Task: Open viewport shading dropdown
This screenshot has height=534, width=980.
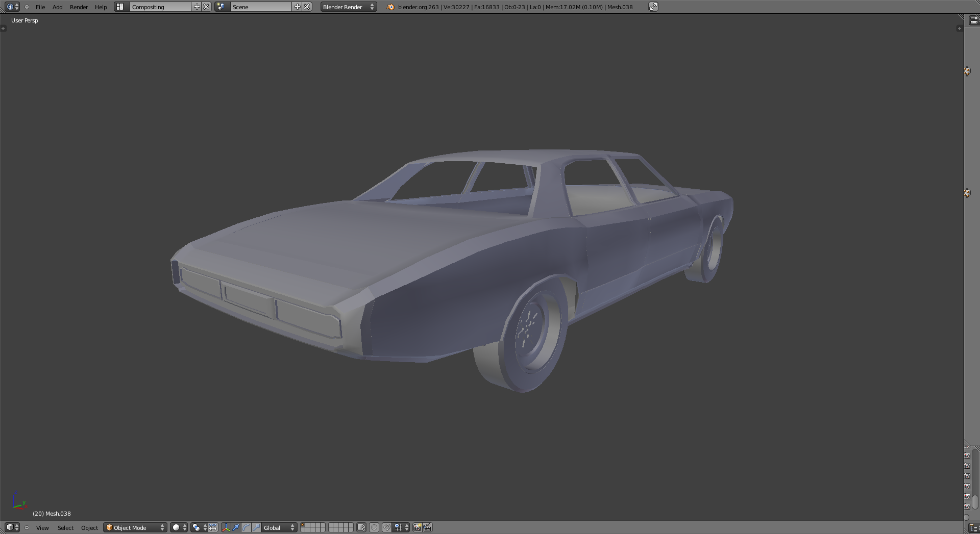Action: [x=179, y=527]
